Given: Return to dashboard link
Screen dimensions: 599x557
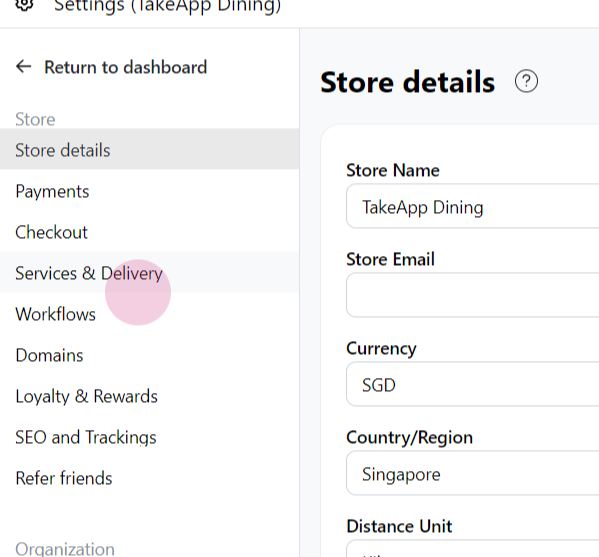Looking at the screenshot, I should 126,67.
